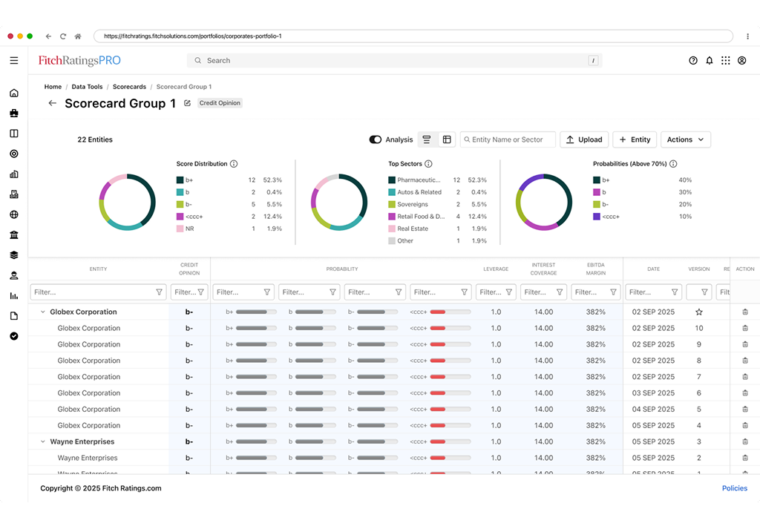Click the Upload button

pos(583,139)
